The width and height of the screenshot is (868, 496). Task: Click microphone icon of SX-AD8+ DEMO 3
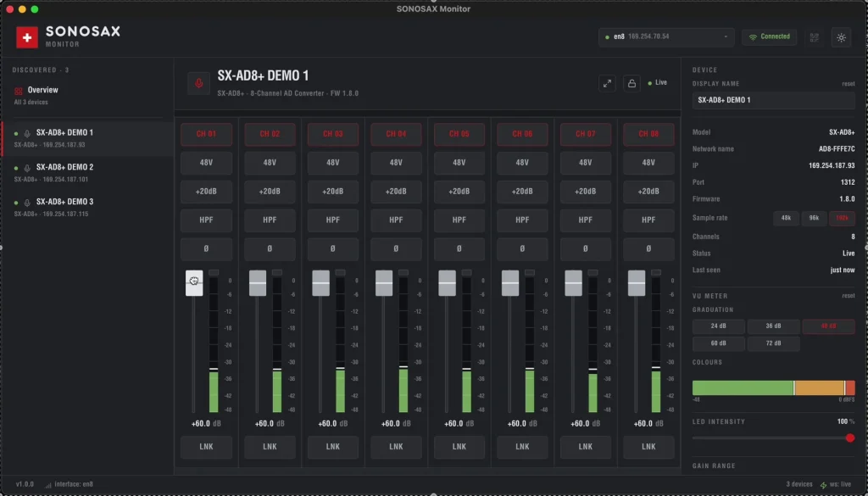pyautogui.click(x=27, y=203)
